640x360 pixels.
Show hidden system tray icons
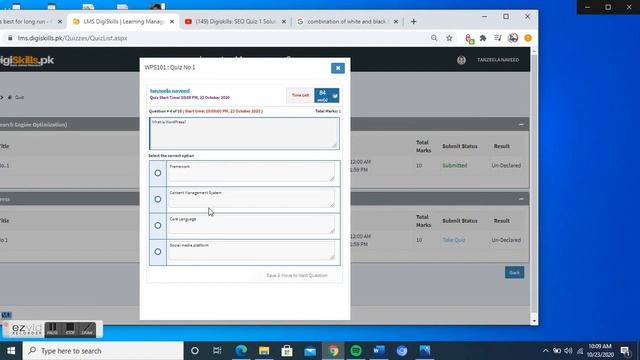pyautogui.click(x=546, y=351)
